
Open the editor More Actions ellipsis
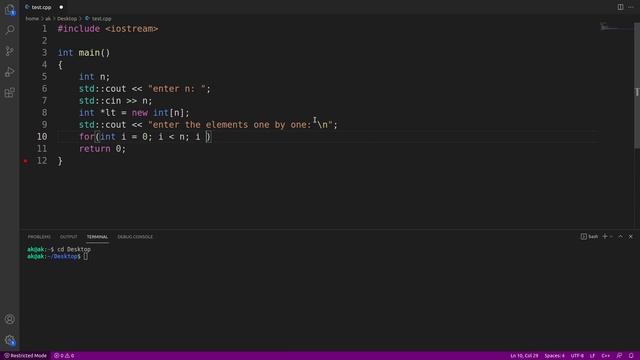point(631,7)
